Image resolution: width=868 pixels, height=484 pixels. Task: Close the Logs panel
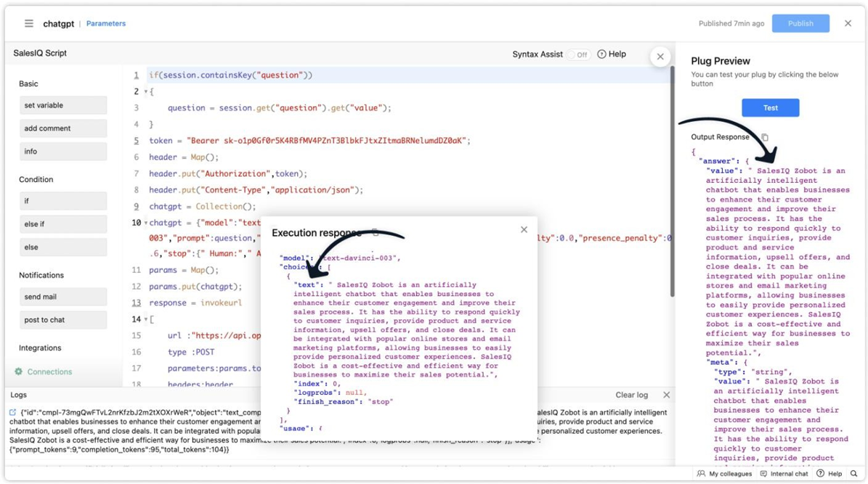coord(667,395)
